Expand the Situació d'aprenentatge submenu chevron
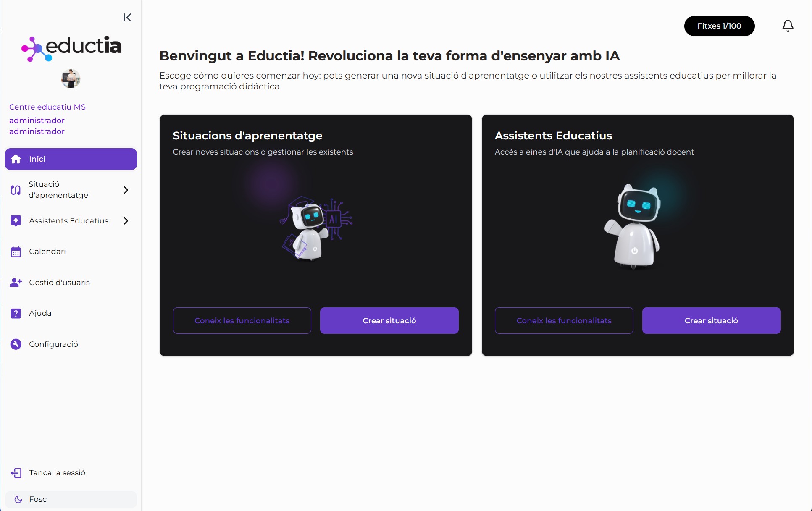Screen dimensions: 812x511 tap(126, 190)
